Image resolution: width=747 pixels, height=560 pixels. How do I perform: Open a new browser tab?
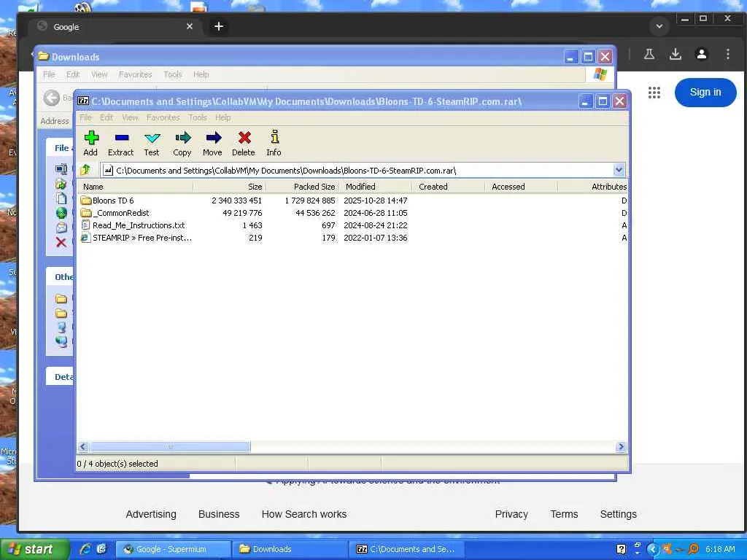219,27
